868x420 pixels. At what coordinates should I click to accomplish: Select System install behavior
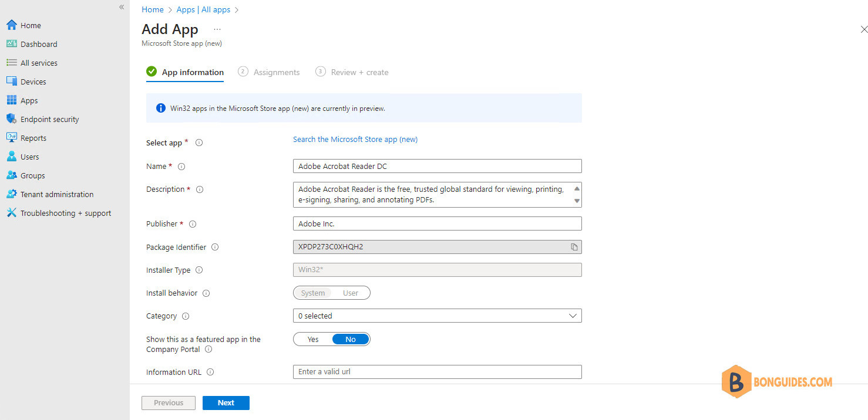click(x=313, y=293)
